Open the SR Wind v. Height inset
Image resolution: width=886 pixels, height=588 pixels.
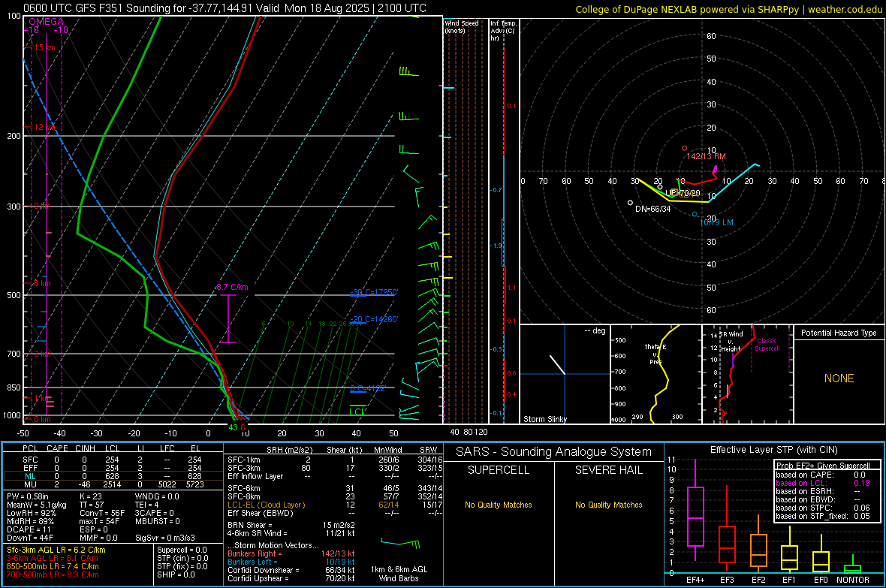tap(747, 374)
